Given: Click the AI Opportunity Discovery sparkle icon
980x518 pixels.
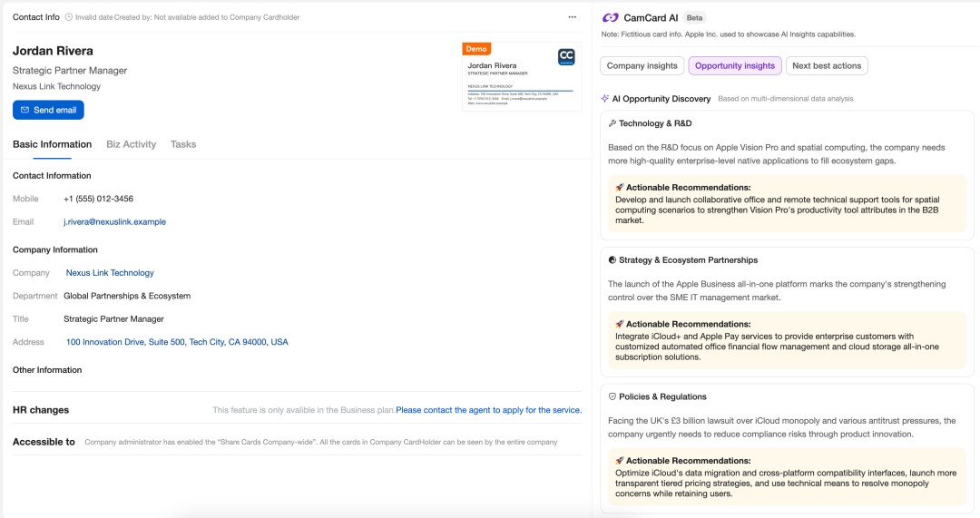Looking at the screenshot, I should pyautogui.click(x=605, y=99).
